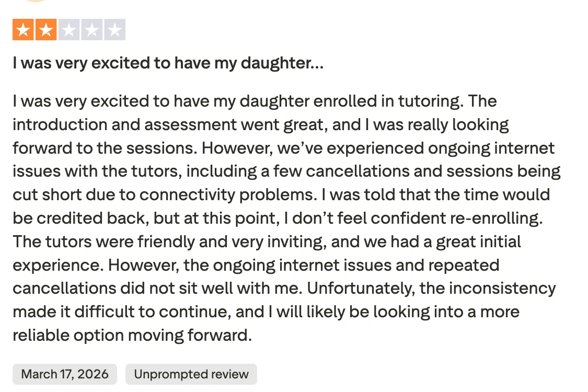The image size is (588, 392).
Task: Click the middle star of the rating bar
Action: tap(69, 30)
